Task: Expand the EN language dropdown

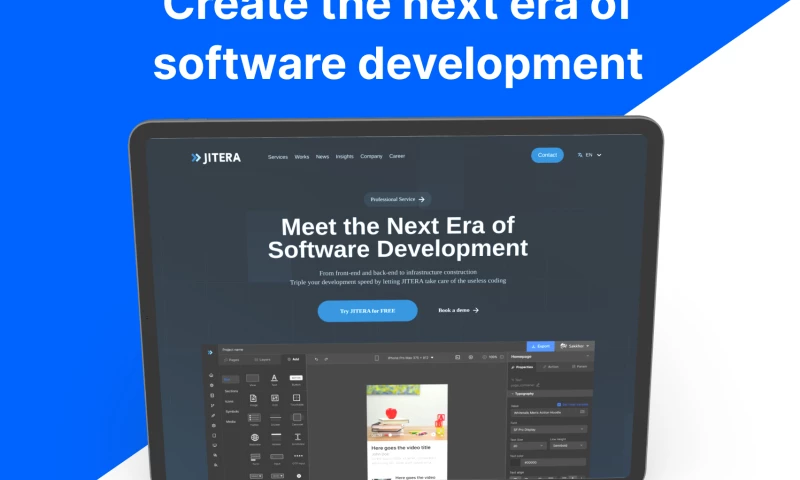Action: [x=589, y=155]
